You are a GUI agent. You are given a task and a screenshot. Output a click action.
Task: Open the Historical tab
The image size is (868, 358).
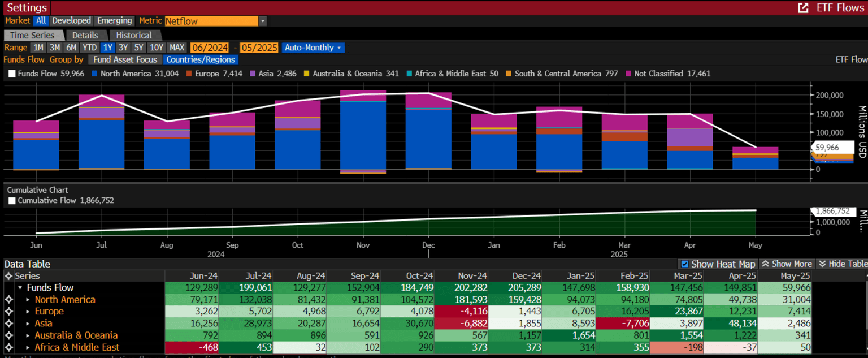[134, 35]
